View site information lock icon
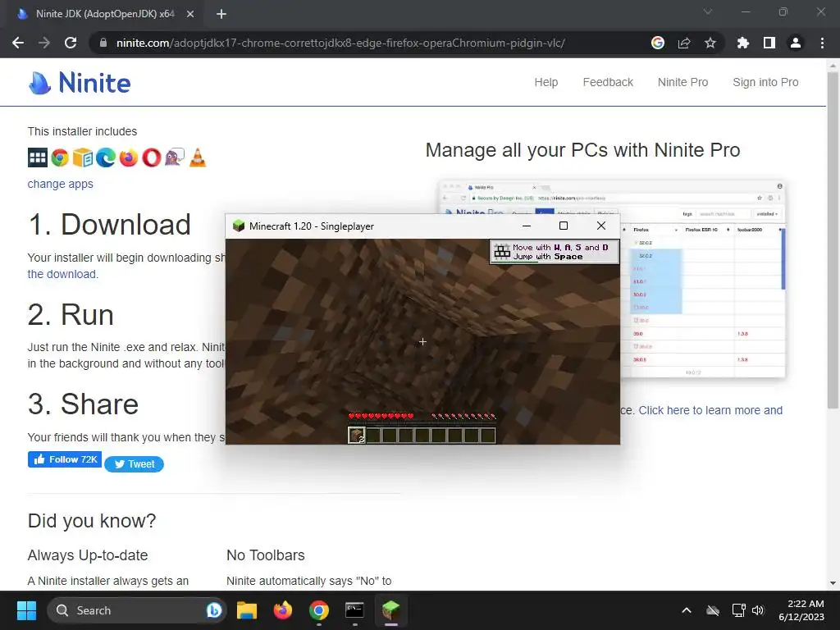The image size is (840, 630). [103, 43]
